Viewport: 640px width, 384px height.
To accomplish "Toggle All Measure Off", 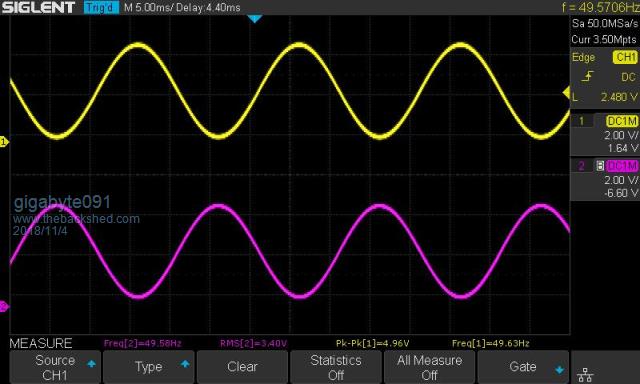I will (429, 367).
